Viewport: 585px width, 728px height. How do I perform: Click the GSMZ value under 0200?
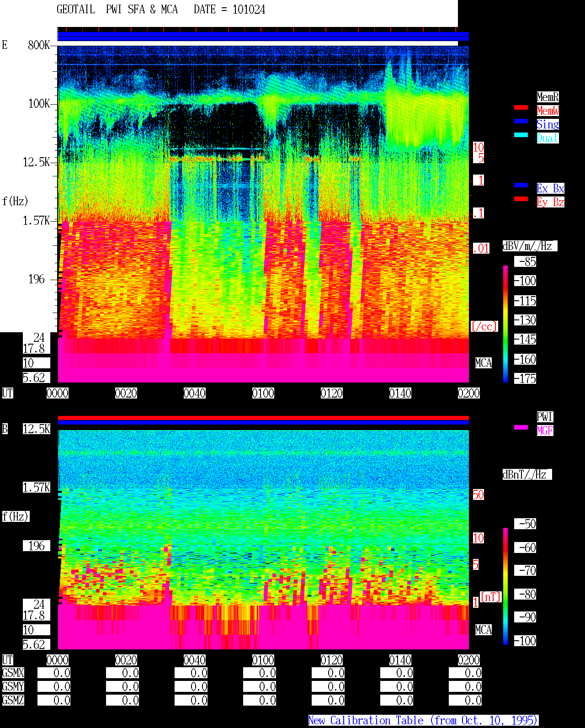465,700
